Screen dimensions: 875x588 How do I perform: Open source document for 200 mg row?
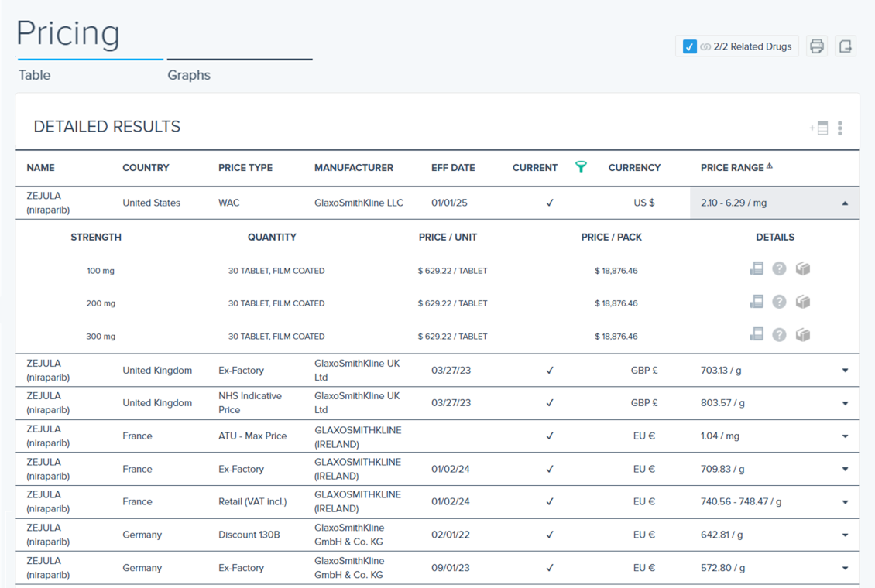click(756, 302)
